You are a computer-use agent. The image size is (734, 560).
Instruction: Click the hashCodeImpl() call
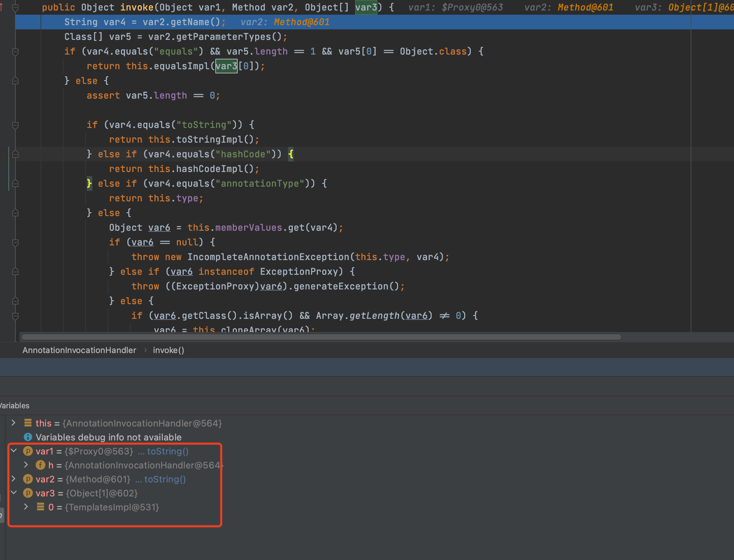point(215,169)
